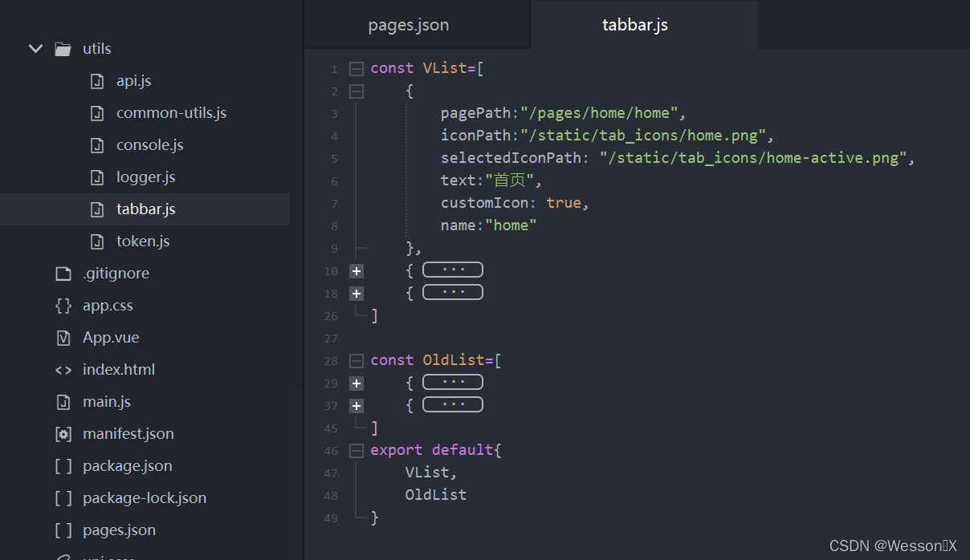Open manifest.json file
This screenshot has width=970, height=560.
click(x=128, y=434)
